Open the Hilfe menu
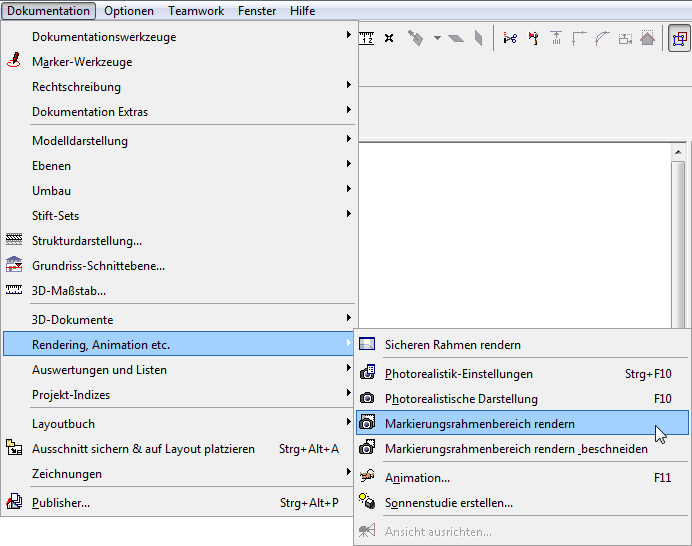Image resolution: width=692 pixels, height=546 pixels. click(302, 11)
